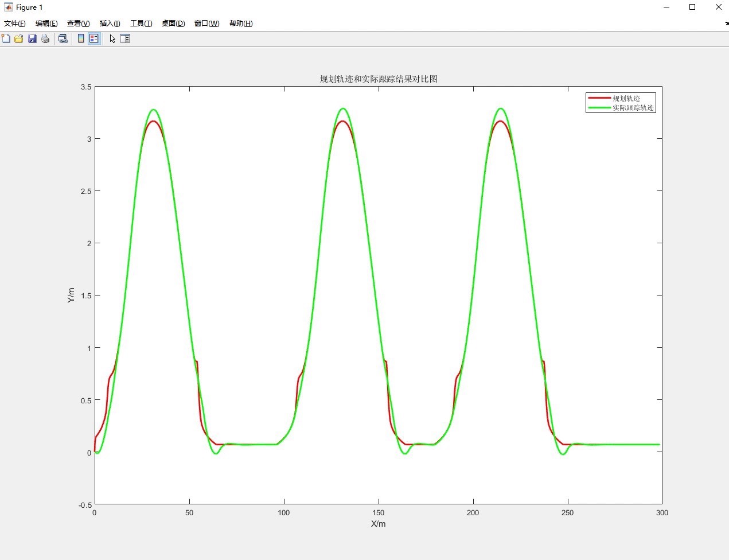Click the green line sample in legend
Image resolution: width=729 pixels, height=560 pixels.
pos(599,107)
